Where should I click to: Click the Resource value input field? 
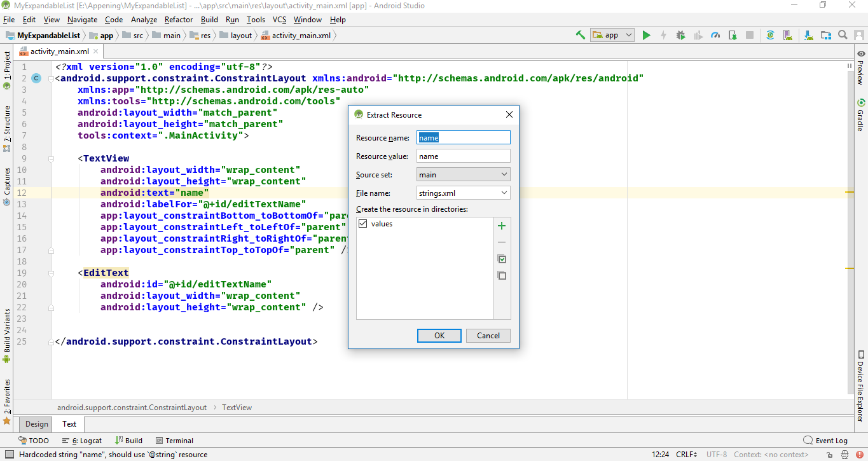coord(463,155)
